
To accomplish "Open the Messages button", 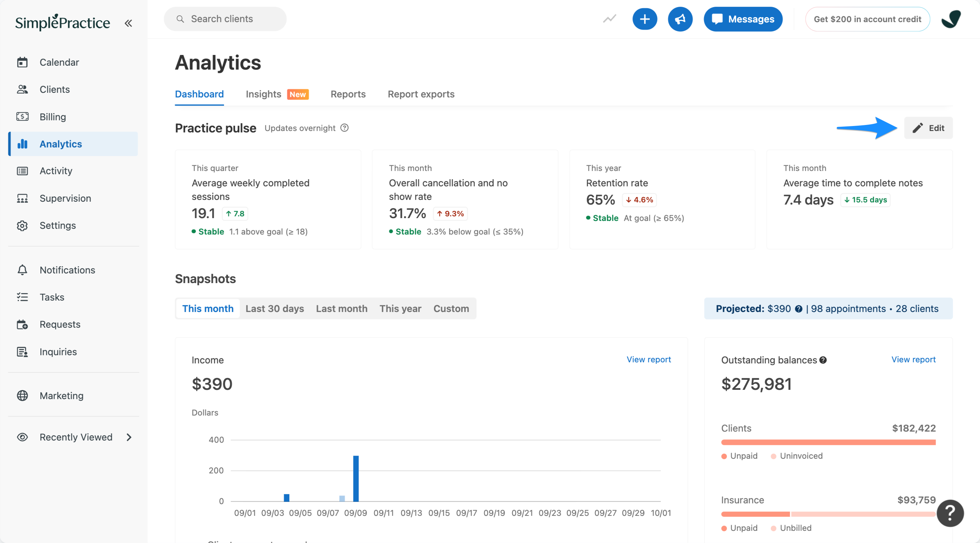I will pyautogui.click(x=742, y=19).
